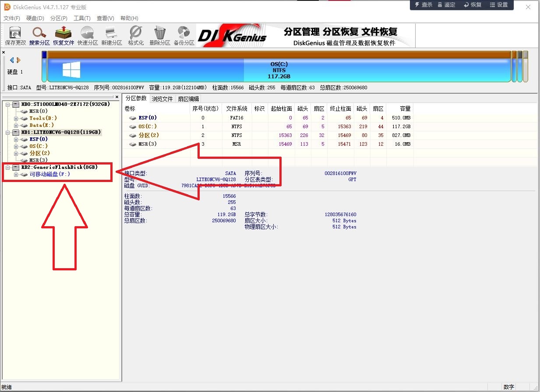Click the OS(C:) row icon in partition table
The width and height of the screenshot is (540, 392).
click(x=132, y=126)
